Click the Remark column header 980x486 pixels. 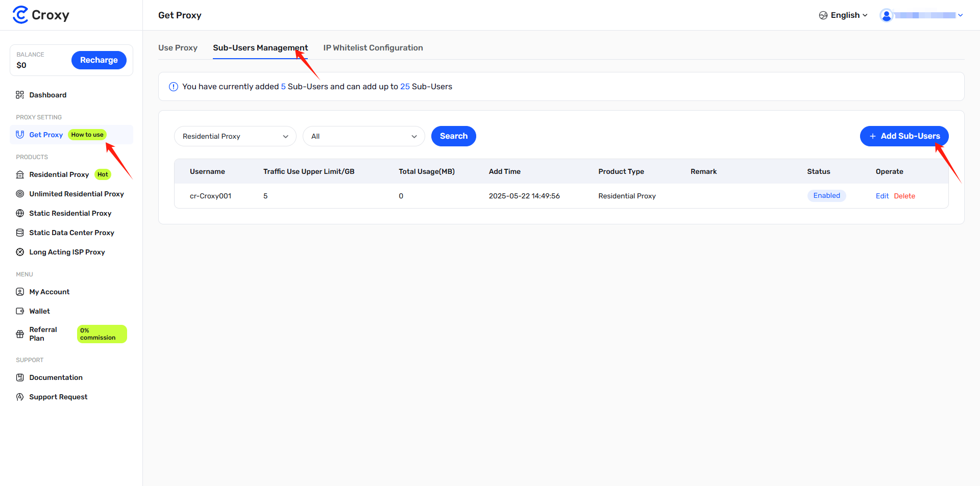[703, 171]
